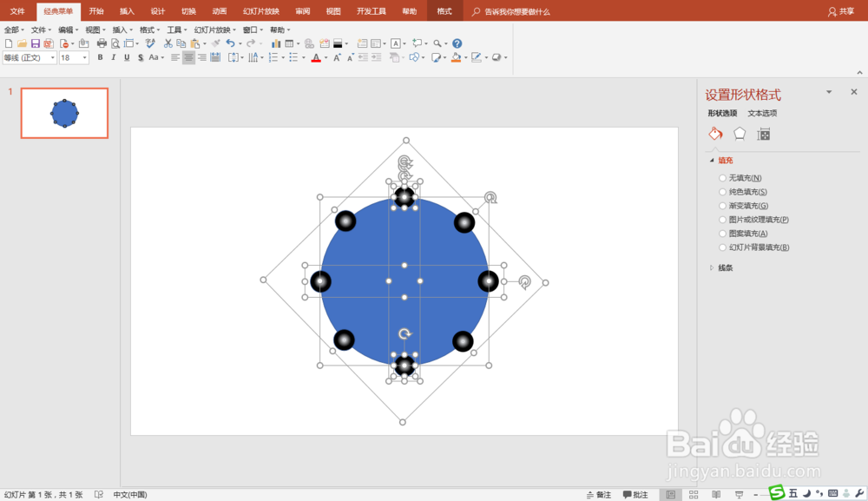This screenshot has width=868, height=501.
Task: Switch to 形状选项 shape options
Action: click(722, 113)
